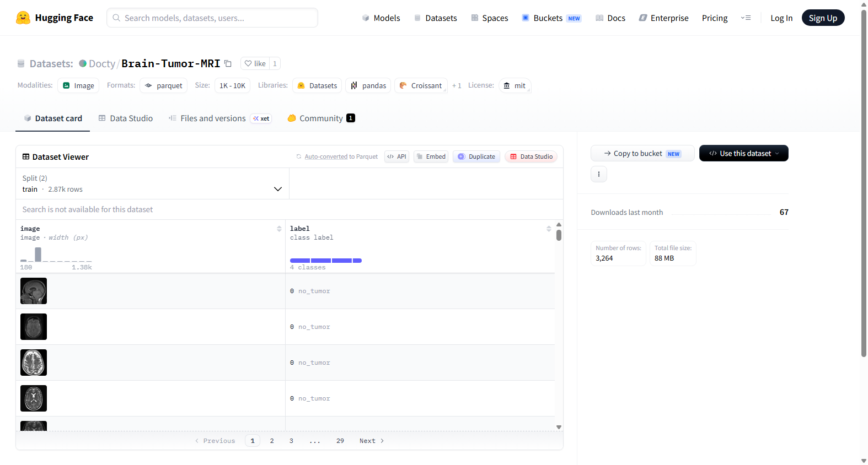Switch to the Data Studio tab
Image resolution: width=868 pixels, height=465 pixels.
126,118
